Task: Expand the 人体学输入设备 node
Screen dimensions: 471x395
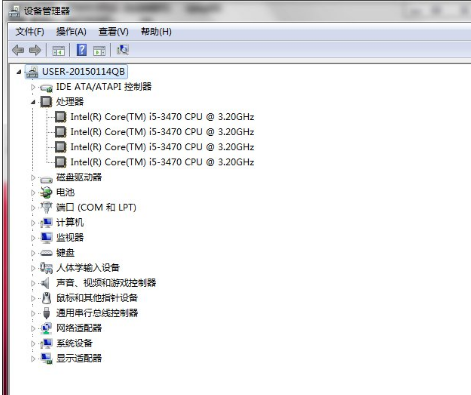Action: 33,268
